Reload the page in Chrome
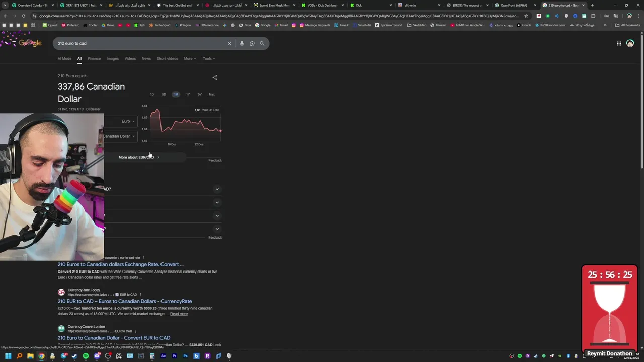Screen dimensions: 644x362 (x=23, y=16)
